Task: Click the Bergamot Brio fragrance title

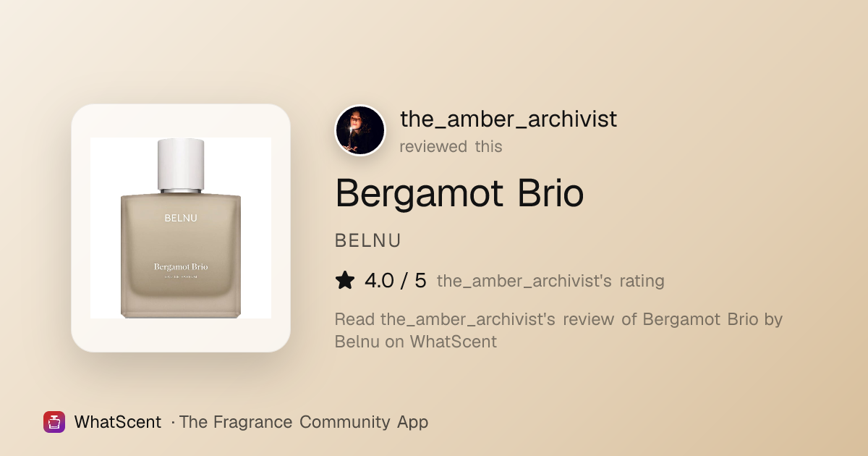Action: 459,193
